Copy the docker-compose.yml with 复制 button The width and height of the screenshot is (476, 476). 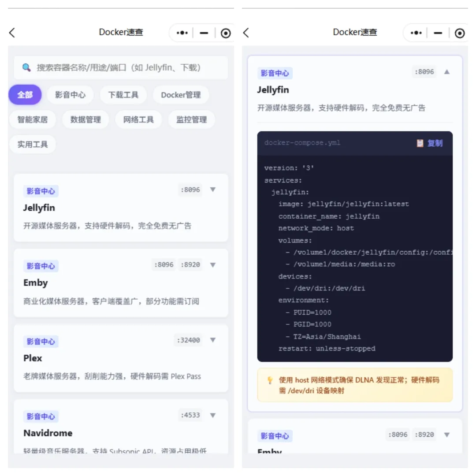point(430,143)
